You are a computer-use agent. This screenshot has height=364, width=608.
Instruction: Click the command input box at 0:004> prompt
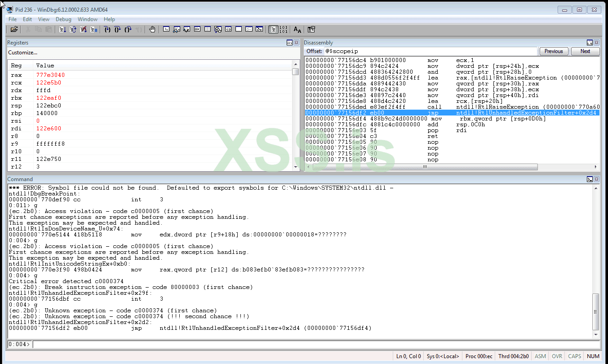[316, 345]
